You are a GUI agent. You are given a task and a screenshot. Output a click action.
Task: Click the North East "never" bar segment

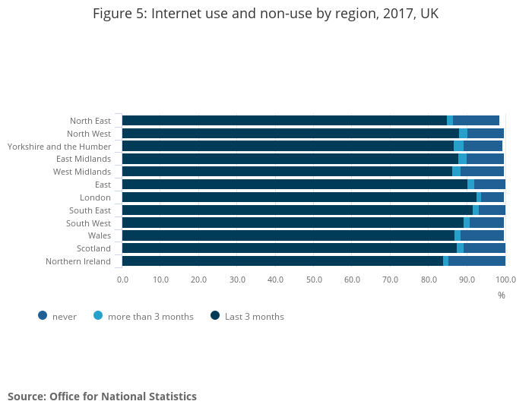476,121
